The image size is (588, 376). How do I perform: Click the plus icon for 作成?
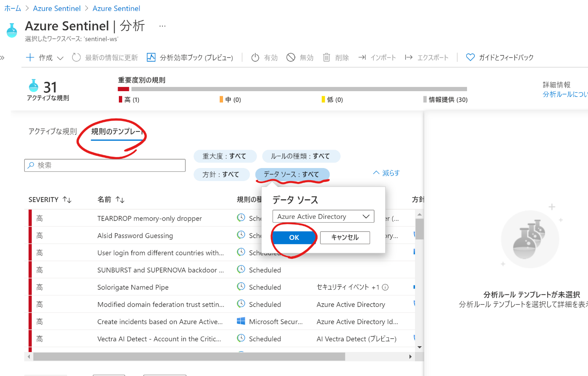tap(30, 58)
